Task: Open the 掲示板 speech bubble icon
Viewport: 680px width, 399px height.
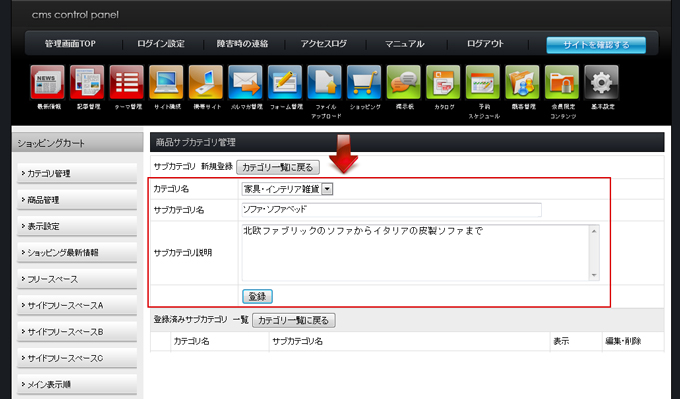Action: point(403,82)
